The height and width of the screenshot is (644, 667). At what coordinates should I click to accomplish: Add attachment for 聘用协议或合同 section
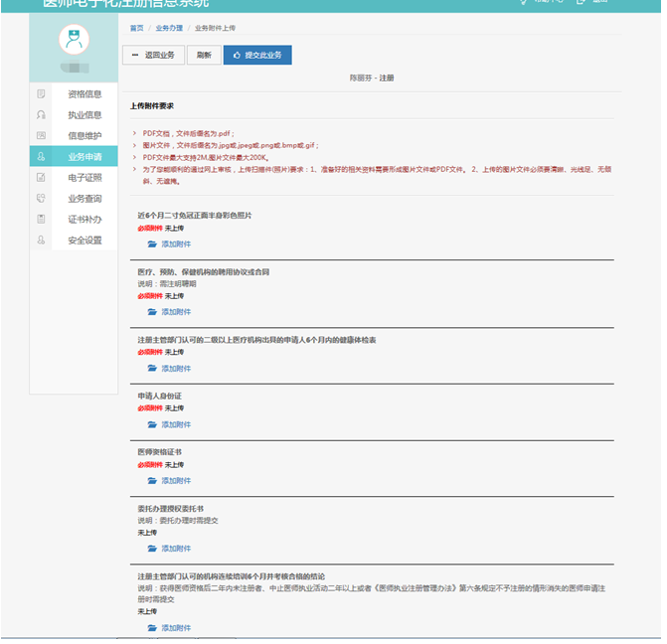tap(169, 311)
